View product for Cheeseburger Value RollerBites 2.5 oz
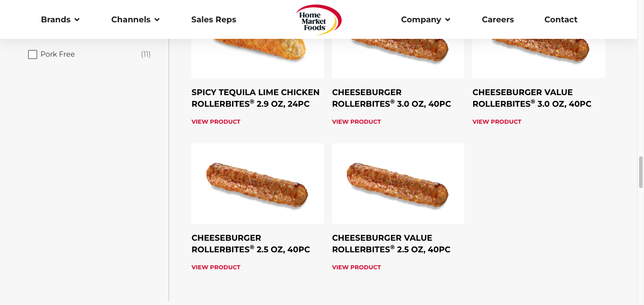Image resolution: width=644 pixels, height=305 pixels. pyautogui.click(x=356, y=267)
